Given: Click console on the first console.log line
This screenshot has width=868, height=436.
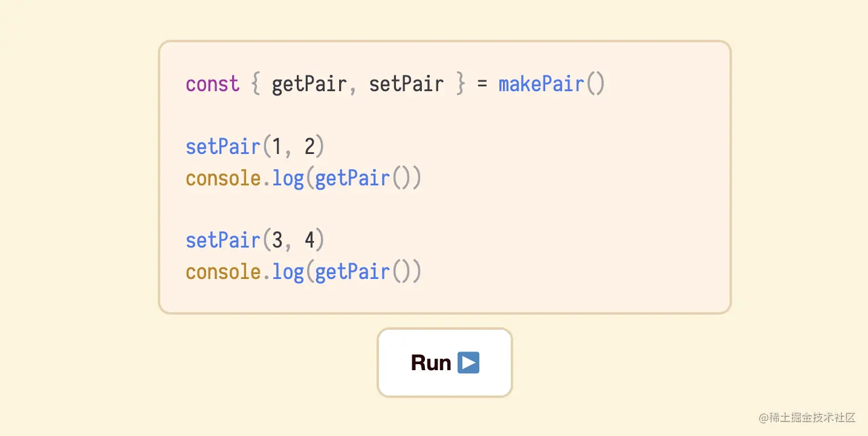Looking at the screenshot, I should [x=223, y=178].
